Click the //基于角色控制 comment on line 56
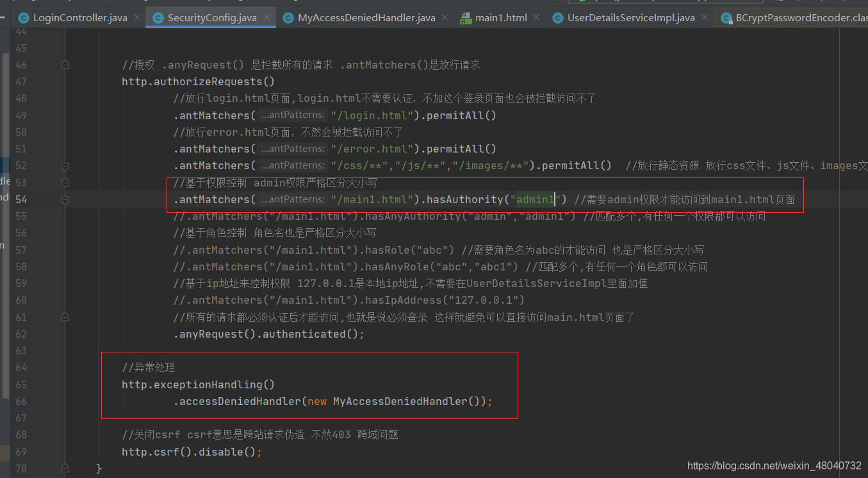This screenshot has height=478, width=868. (x=275, y=233)
